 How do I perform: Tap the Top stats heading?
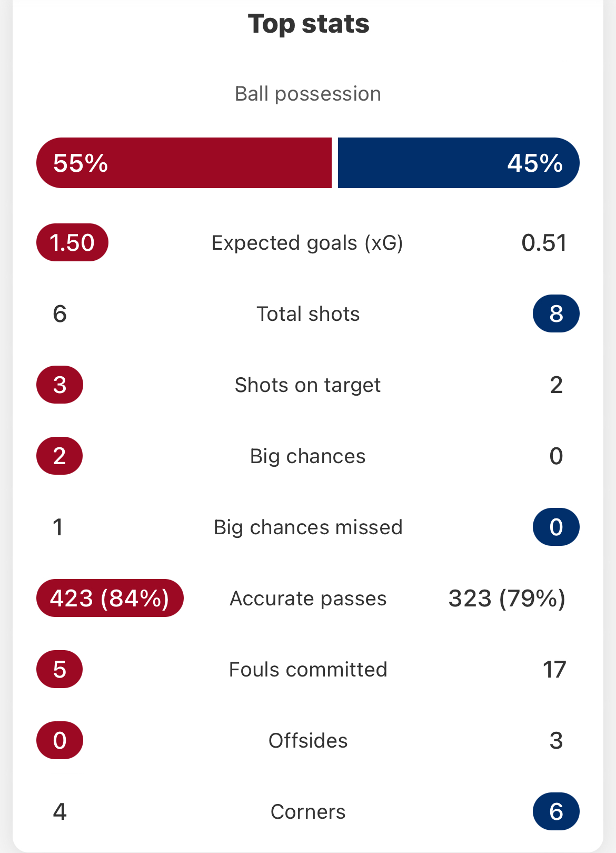pos(309,24)
